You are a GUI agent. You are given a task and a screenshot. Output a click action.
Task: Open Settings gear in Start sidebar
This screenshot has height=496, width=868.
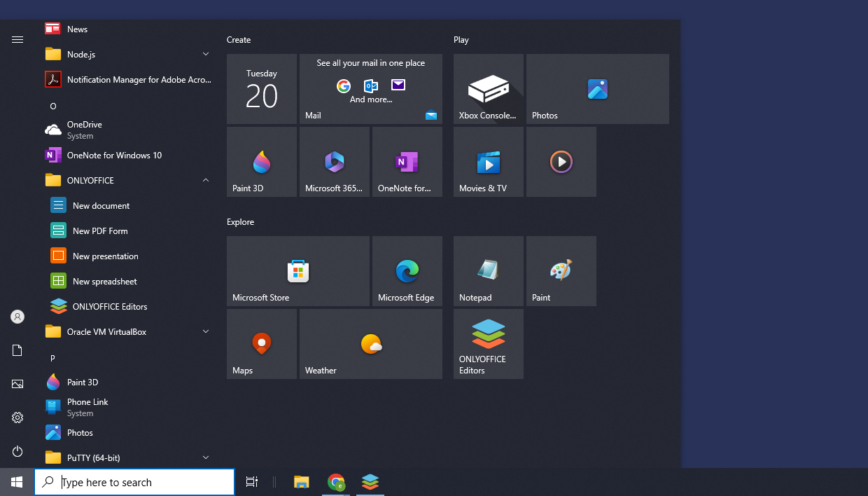point(17,418)
